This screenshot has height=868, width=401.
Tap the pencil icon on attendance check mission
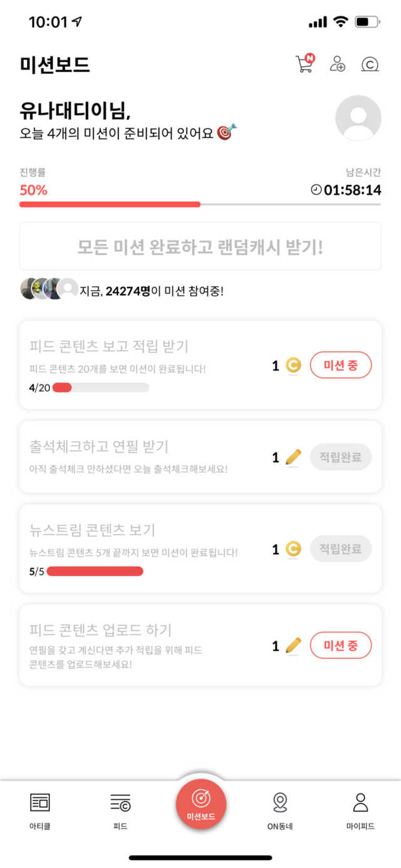tap(293, 457)
